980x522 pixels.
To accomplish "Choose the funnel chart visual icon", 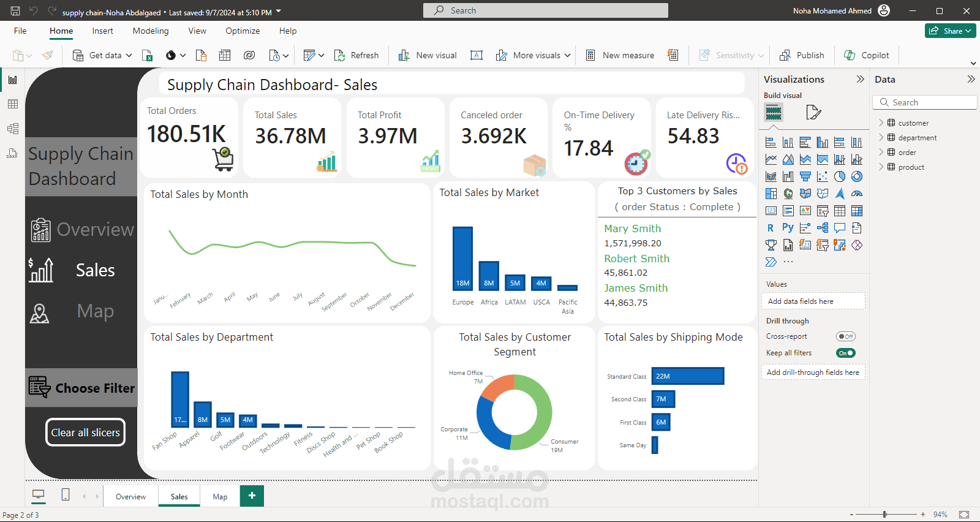I will click(805, 176).
